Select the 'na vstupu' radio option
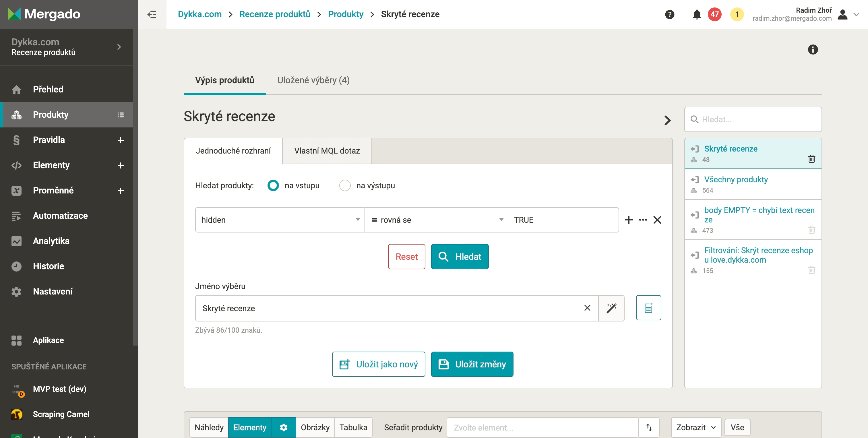The image size is (868, 438). 273,185
